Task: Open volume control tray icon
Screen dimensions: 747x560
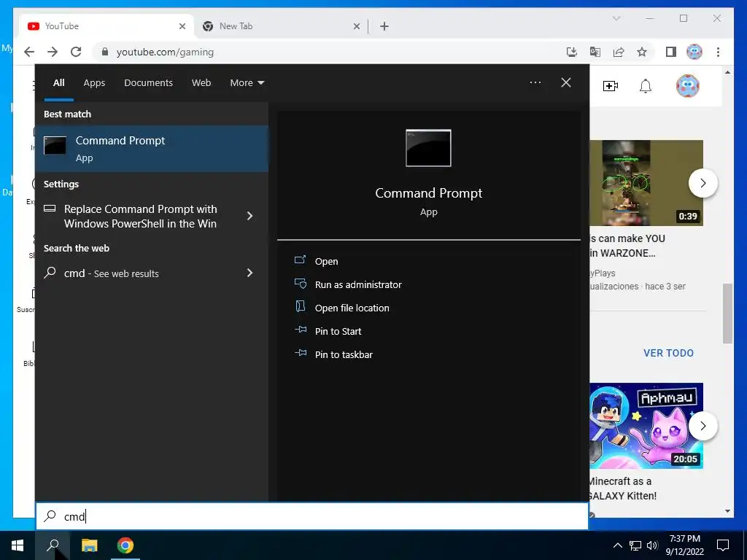Action: click(x=652, y=545)
